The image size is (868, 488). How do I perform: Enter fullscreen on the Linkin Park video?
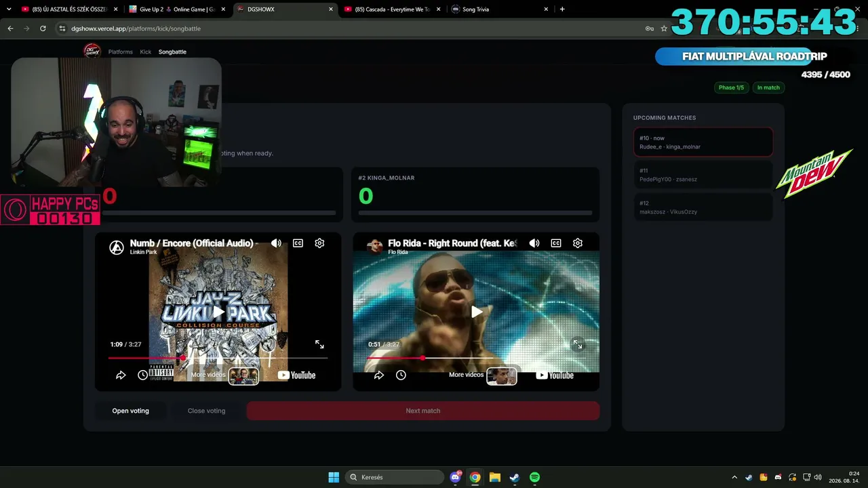click(x=319, y=344)
